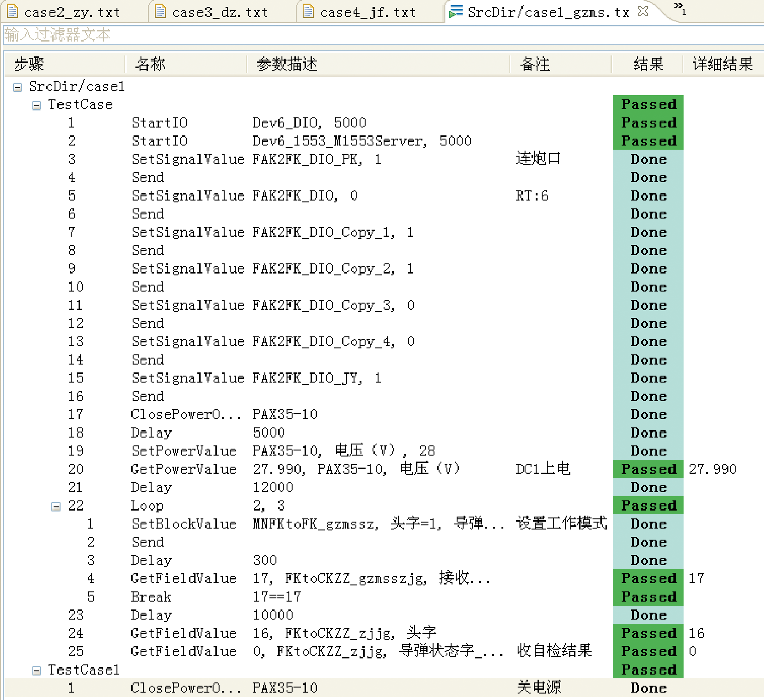Click the filter text input field
Screen dimensions: 764x700
coord(383,35)
